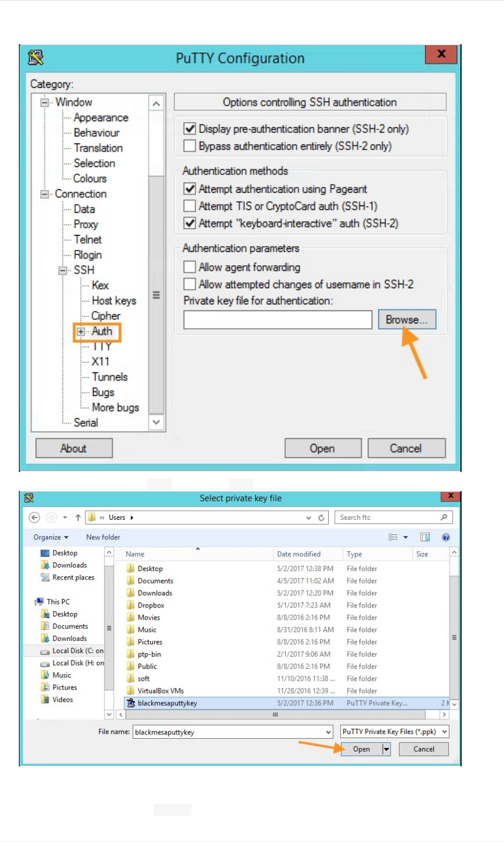Change view layout with the view icon

pos(393,537)
